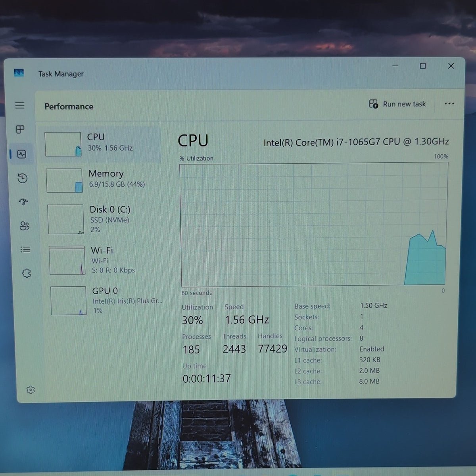Click the handles count 77429

(x=273, y=349)
